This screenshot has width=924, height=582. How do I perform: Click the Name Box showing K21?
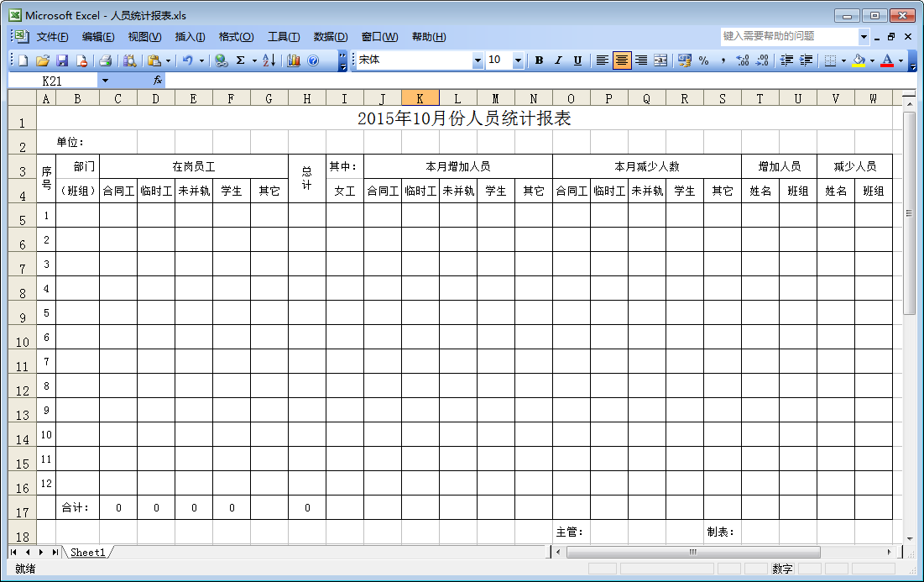52,80
